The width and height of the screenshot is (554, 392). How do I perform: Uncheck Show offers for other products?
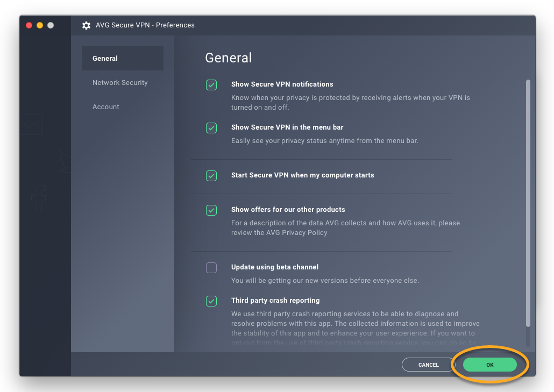click(211, 210)
